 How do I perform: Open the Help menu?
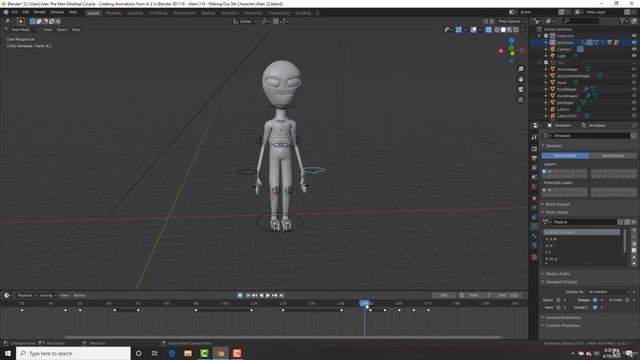[73, 12]
